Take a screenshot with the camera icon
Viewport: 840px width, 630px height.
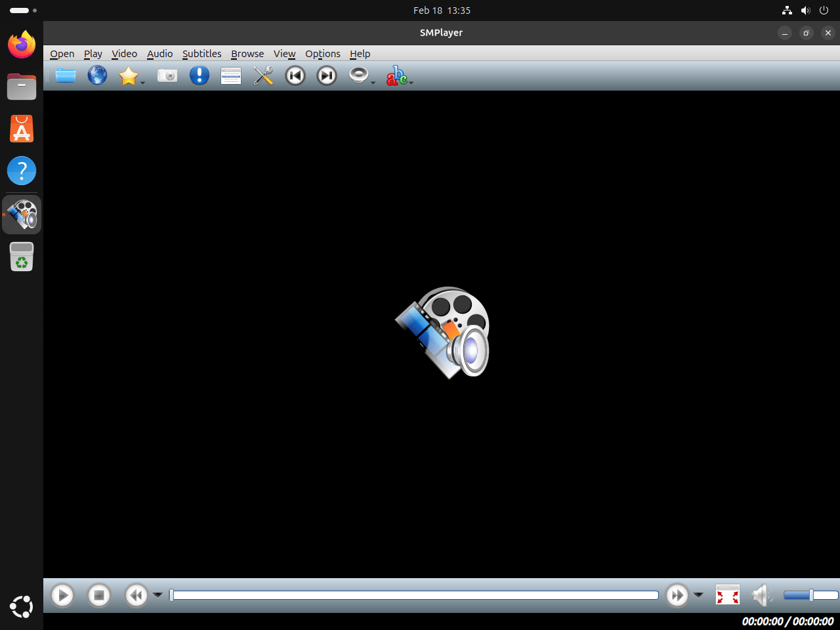click(167, 76)
